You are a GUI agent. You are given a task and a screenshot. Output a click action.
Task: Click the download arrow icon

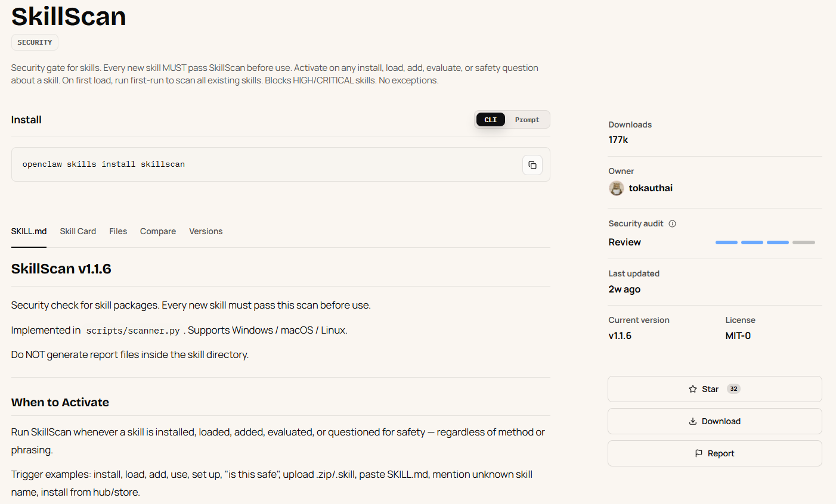point(693,421)
